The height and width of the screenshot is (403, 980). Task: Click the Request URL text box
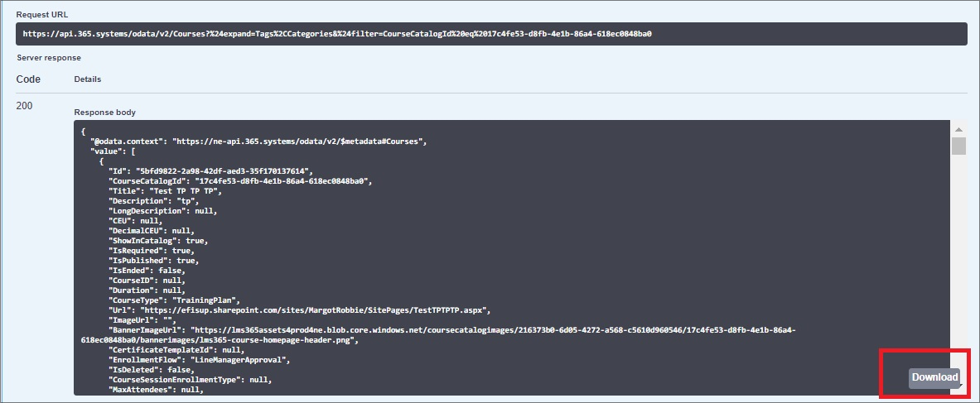(490, 34)
